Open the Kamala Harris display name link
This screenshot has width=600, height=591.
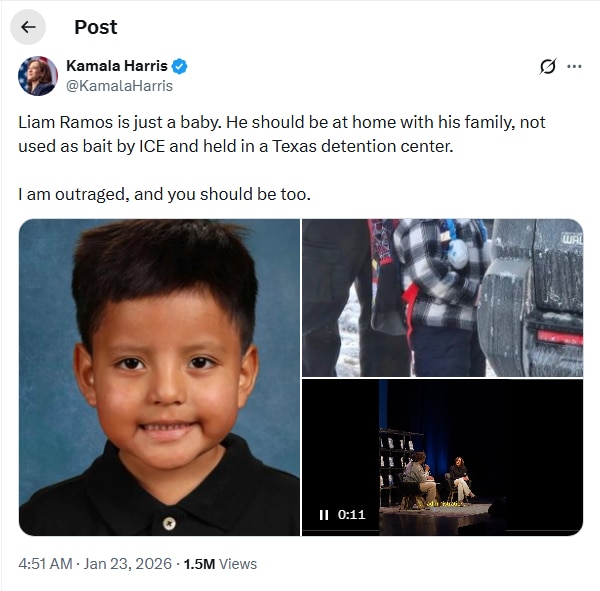117,66
